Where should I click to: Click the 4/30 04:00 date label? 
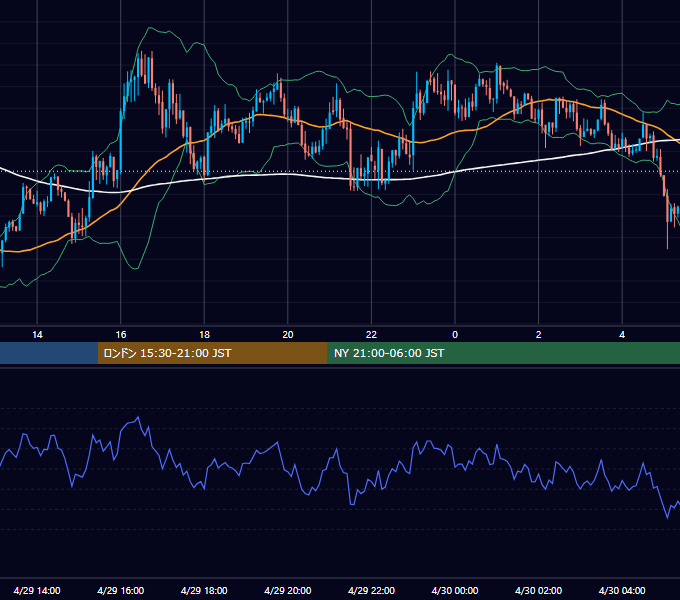click(x=622, y=590)
